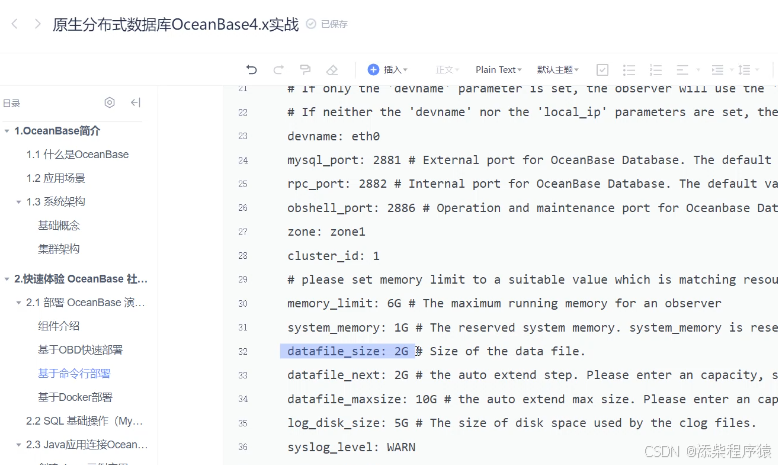The image size is (778, 465).
Task: Open 1.2 应用场景 outline entry
Action: click(56, 178)
